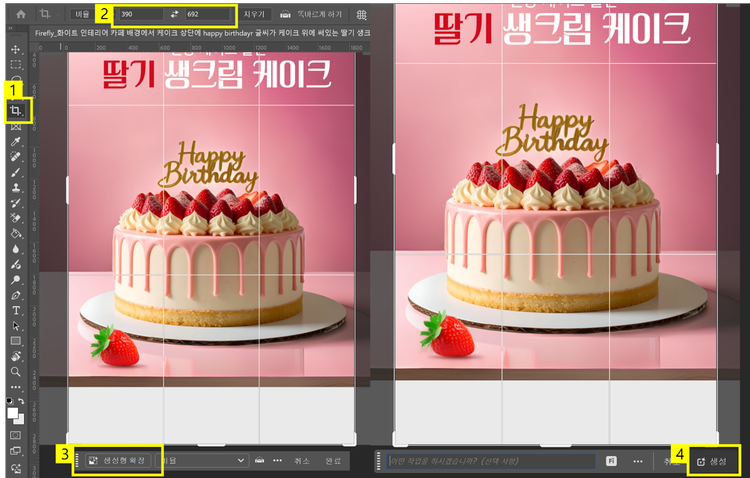Select the Clone Stamp tool
The width and height of the screenshot is (750, 478).
click(16, 187)
